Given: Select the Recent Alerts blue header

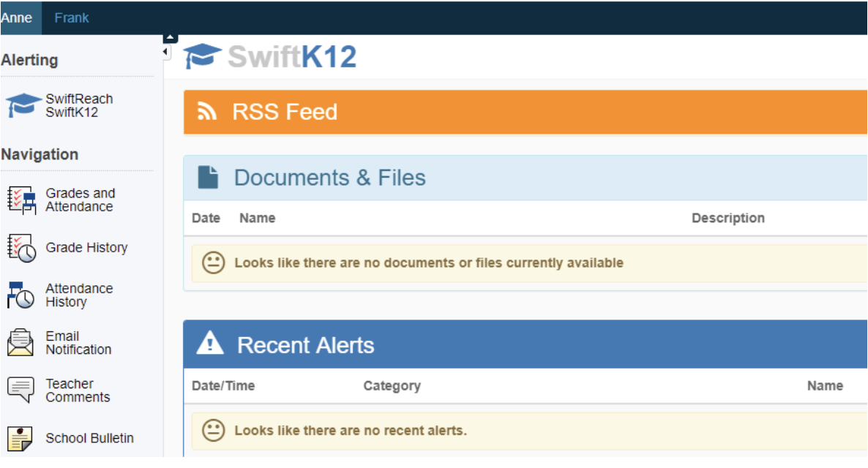Looking at the screenshot, I should (x=525, y=344).
